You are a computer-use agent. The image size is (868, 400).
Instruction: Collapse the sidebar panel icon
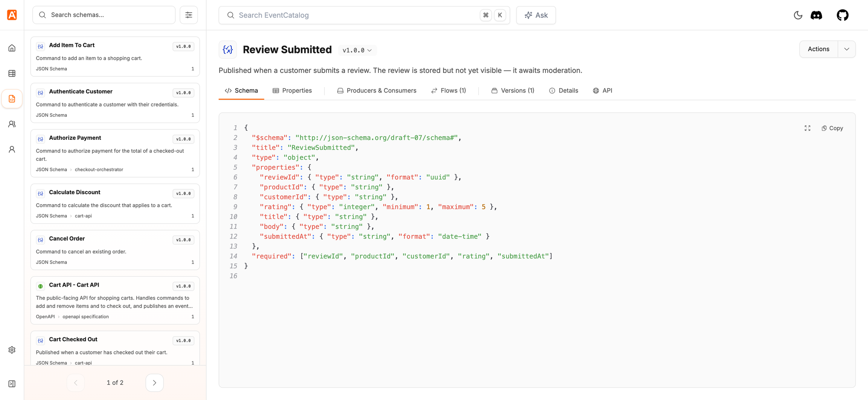(x=12, y=384)
